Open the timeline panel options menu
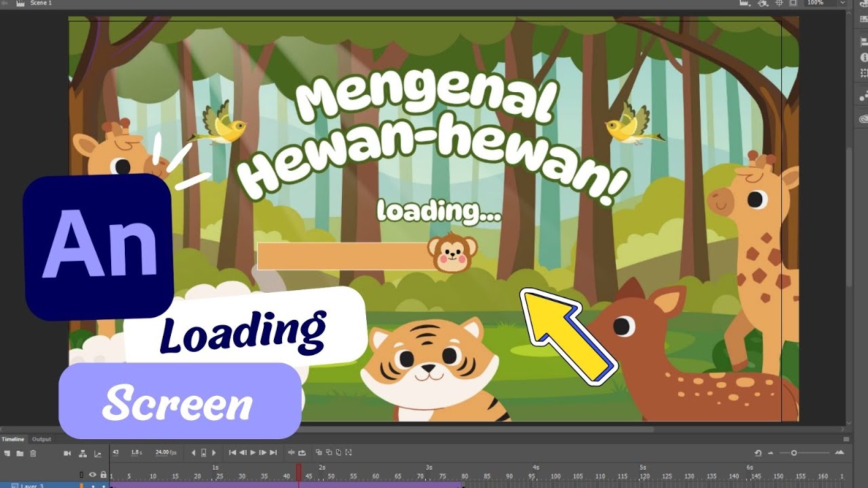 pyautogui.click(x=845, y=439)
